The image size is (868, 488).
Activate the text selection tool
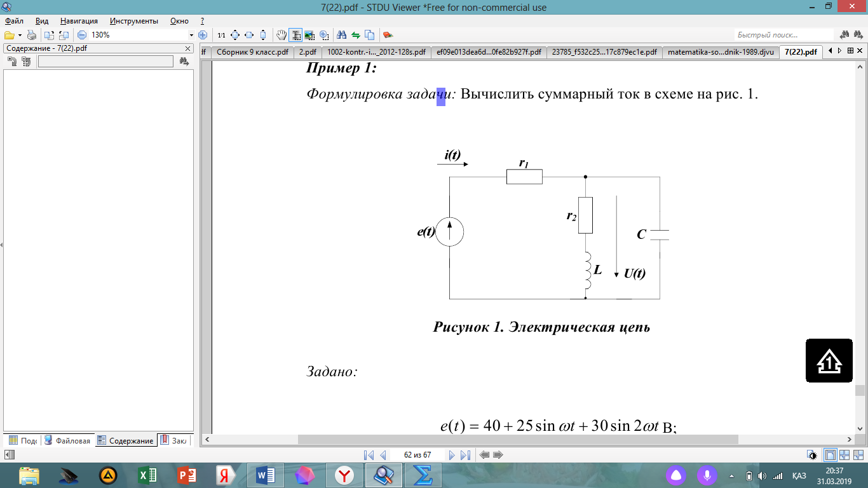[295, 35]
